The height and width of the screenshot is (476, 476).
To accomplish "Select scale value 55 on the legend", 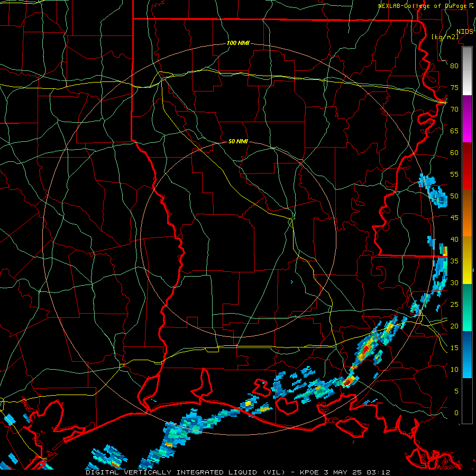I will pos(454,175).
